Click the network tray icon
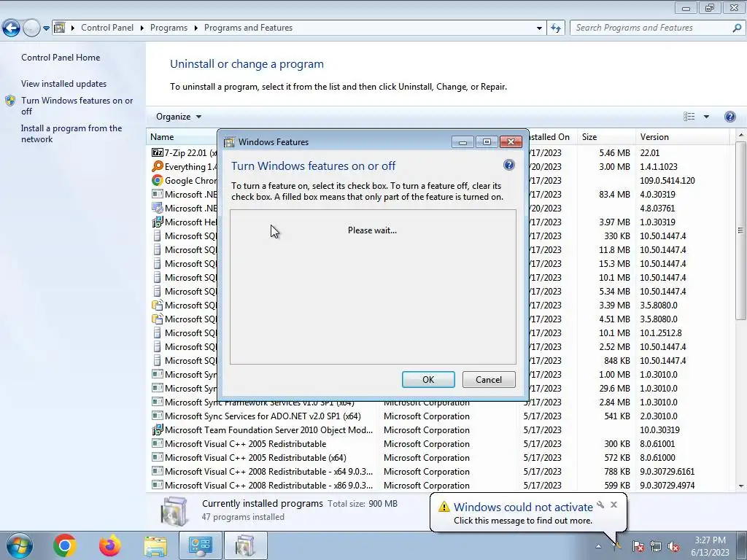Screen dimensions: 747x560 coord(656,546)
